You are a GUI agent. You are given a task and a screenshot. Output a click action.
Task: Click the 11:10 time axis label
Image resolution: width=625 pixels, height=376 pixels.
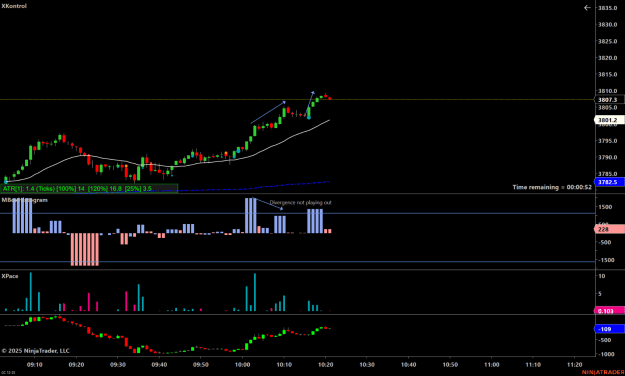pos(533,364)
